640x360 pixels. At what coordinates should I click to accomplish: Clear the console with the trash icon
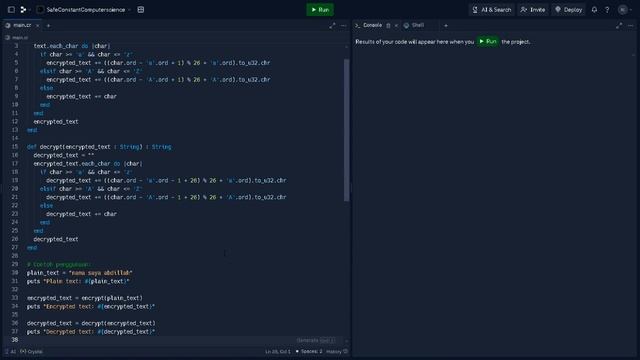(388, 25)
